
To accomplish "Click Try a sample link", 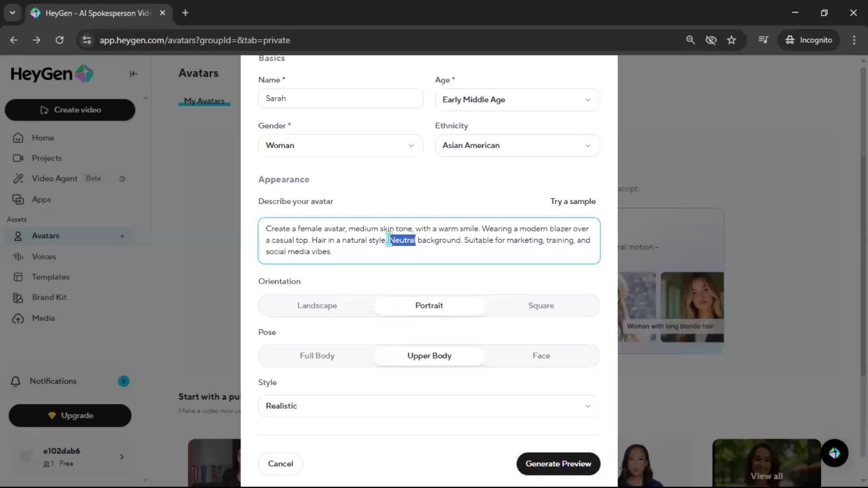I will coord(572,202).
